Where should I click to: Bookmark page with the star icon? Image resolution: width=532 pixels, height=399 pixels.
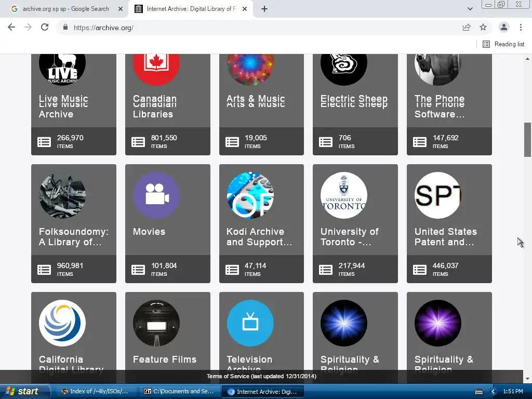[x=483, y=28]
